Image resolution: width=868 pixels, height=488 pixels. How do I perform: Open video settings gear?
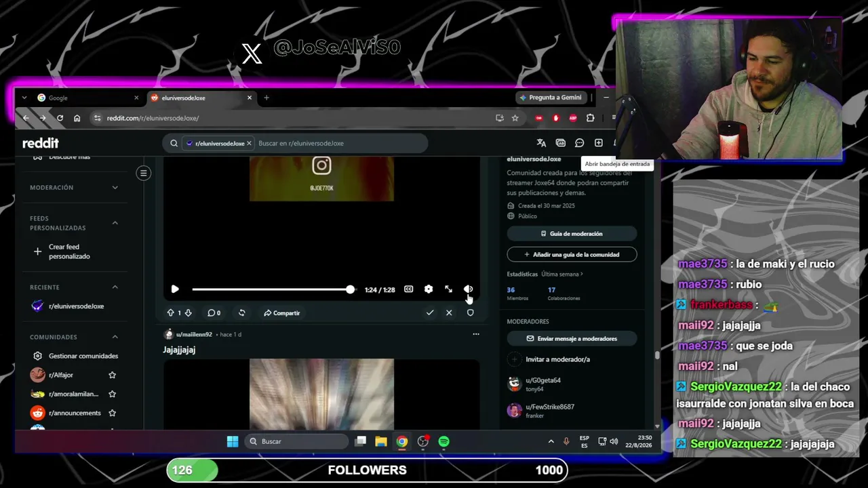(429, 289)
